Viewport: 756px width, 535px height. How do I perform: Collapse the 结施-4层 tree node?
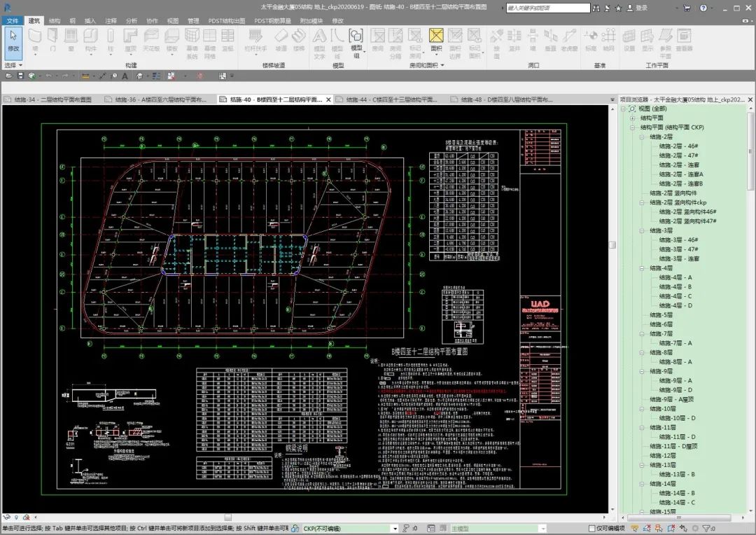642,268
